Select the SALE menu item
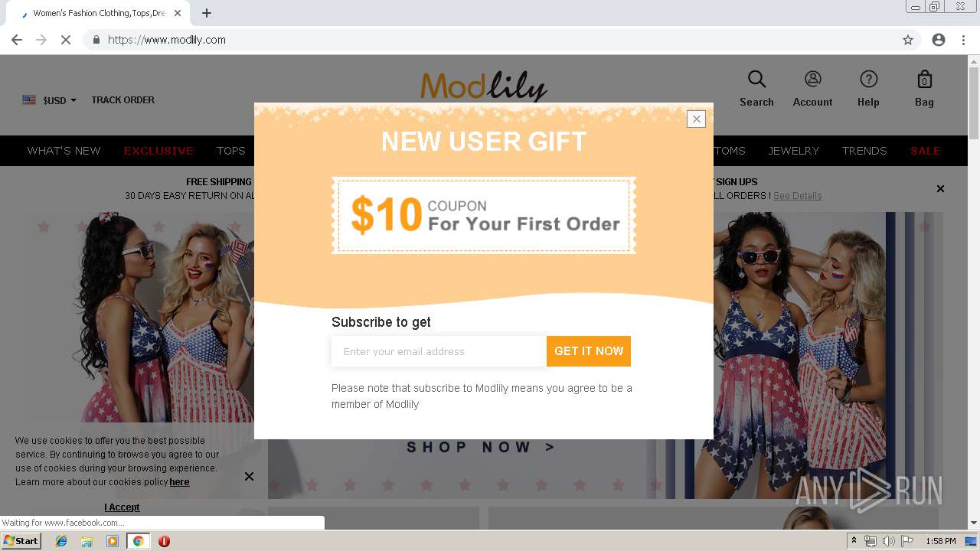The height and width of the screenshot is (551, 980). click(925, 151)
